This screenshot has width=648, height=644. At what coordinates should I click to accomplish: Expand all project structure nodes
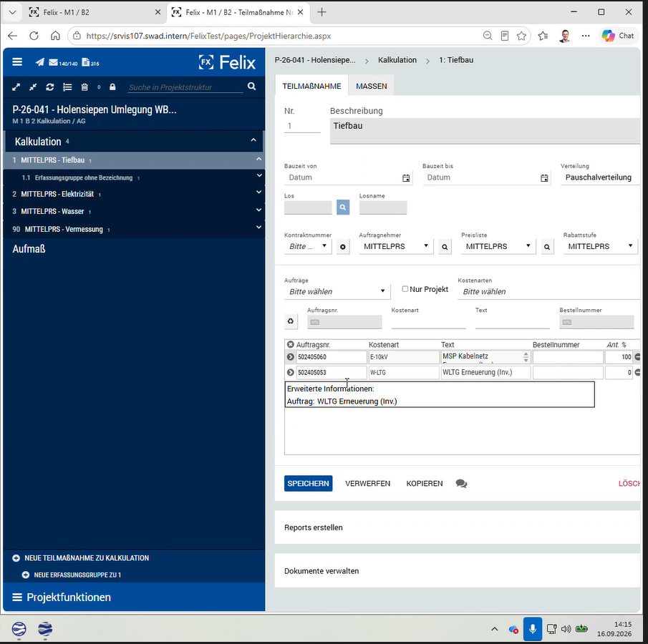(x=16, y=87)
